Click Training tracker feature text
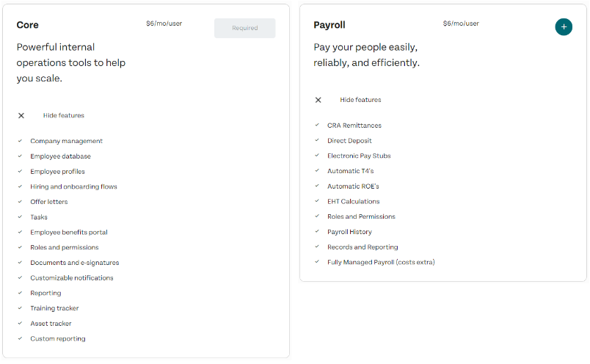Viewport: 590px width, 364px height. point(54,308)
